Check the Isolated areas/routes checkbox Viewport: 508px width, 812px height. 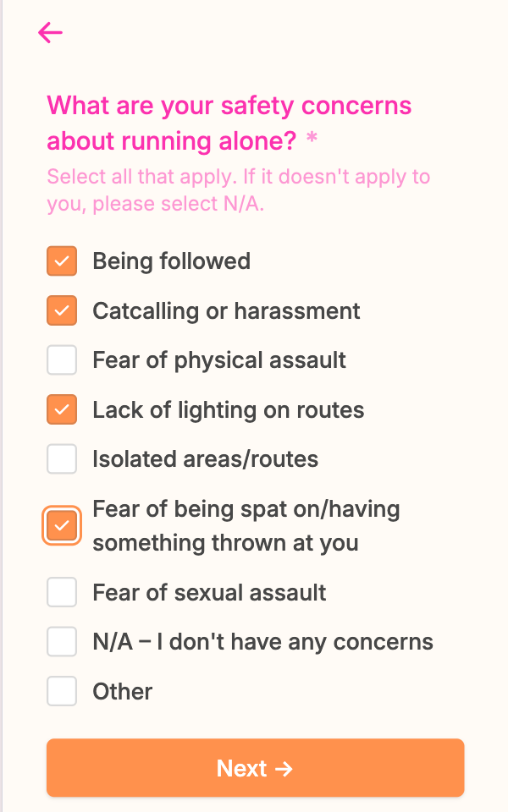[62, 459]
